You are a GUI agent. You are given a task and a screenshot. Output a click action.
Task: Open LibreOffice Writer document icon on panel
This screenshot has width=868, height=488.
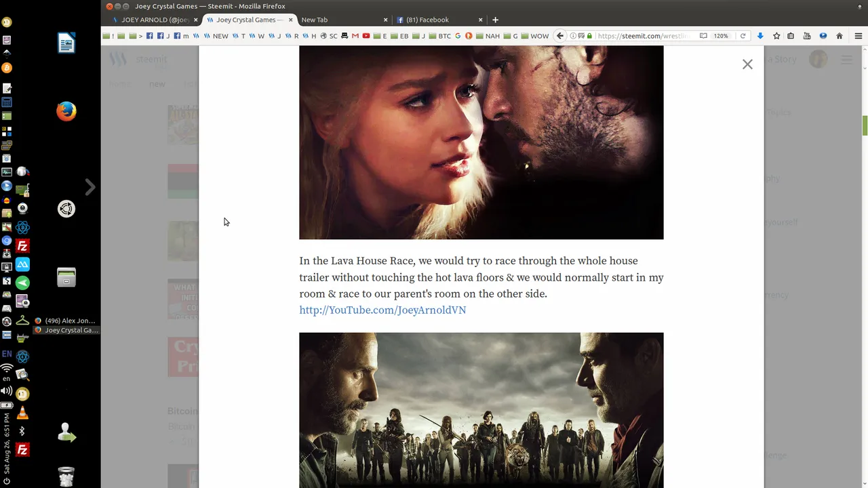click(x=66, y=43)
